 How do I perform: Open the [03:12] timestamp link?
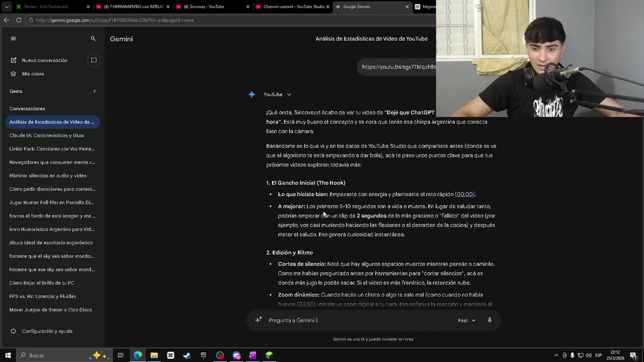(306, 304)
